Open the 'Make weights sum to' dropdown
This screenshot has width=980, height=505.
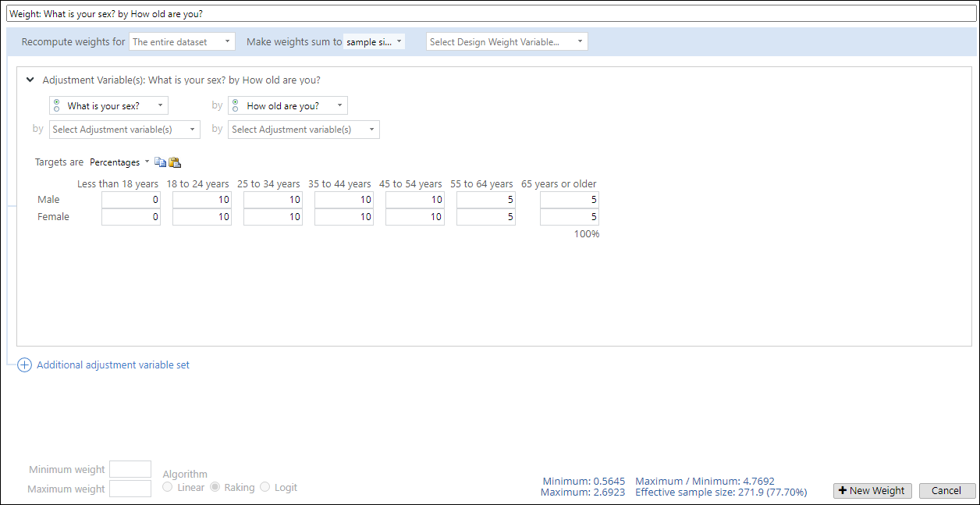tap(374, 42)
